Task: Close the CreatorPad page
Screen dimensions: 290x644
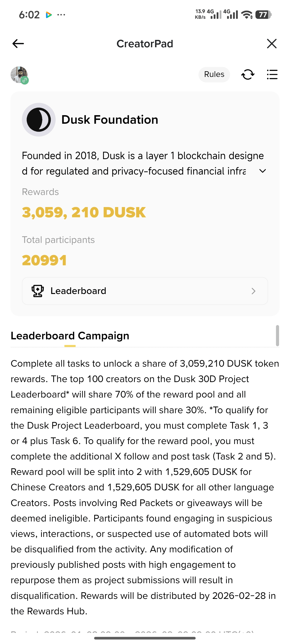Action: (271, 43)
